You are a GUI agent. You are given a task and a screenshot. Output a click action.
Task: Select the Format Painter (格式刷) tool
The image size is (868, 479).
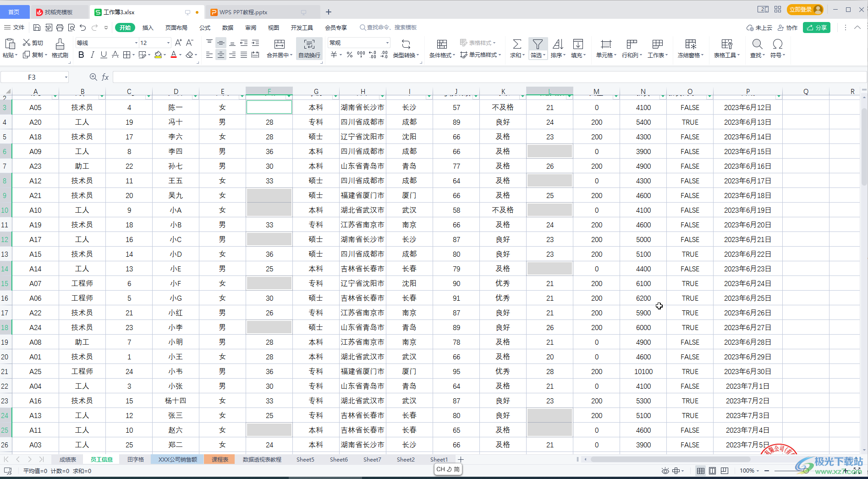60,48
